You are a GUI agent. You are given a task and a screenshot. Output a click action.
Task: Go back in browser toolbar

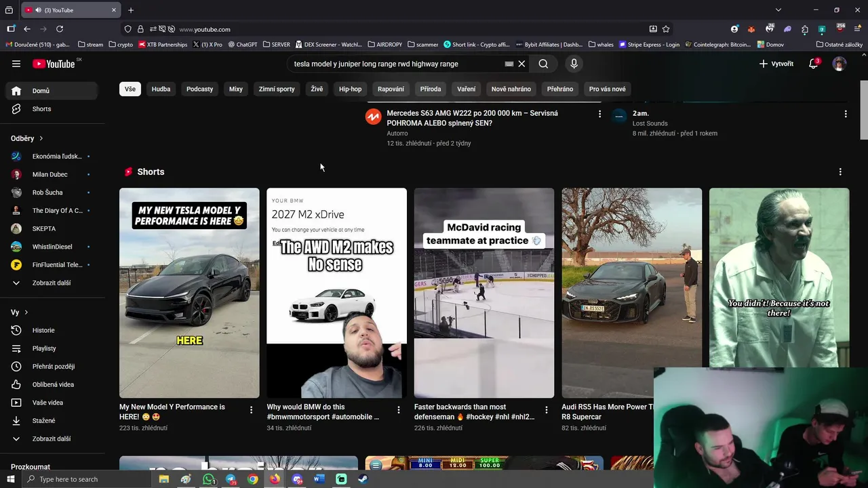tap(27, 29)
